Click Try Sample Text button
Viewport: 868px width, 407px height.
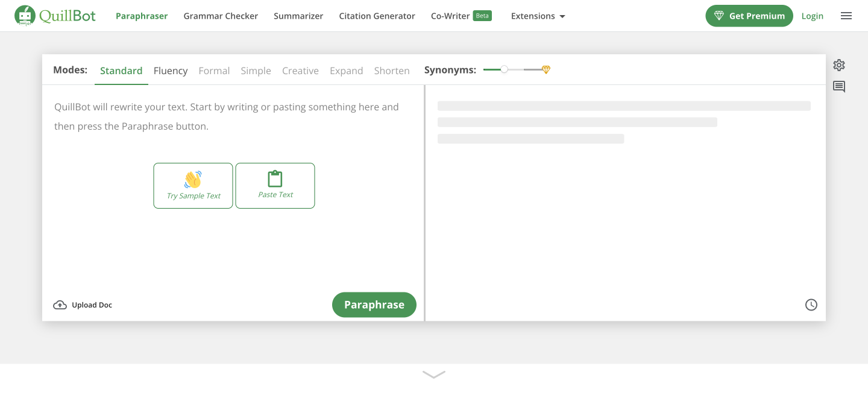point(193,186)
